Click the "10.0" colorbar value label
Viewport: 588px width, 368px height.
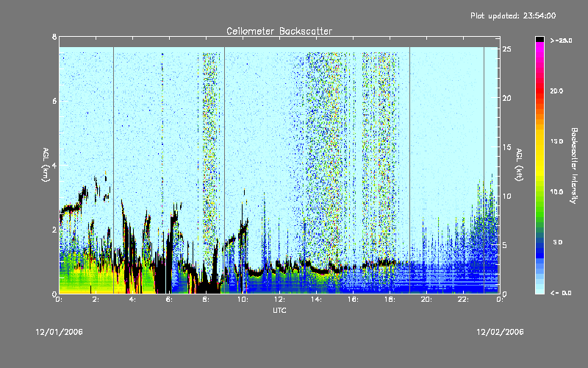[x=556, y=191]
